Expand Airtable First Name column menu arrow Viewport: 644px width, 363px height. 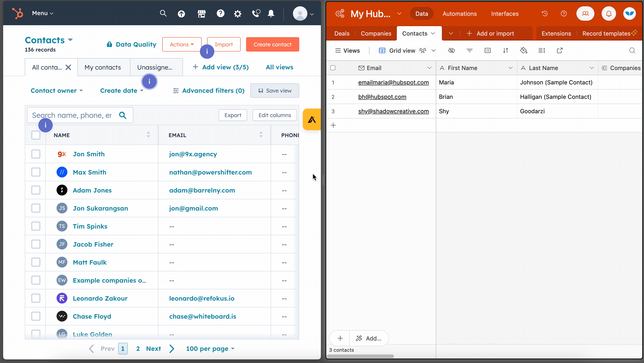tap(510, 68)
